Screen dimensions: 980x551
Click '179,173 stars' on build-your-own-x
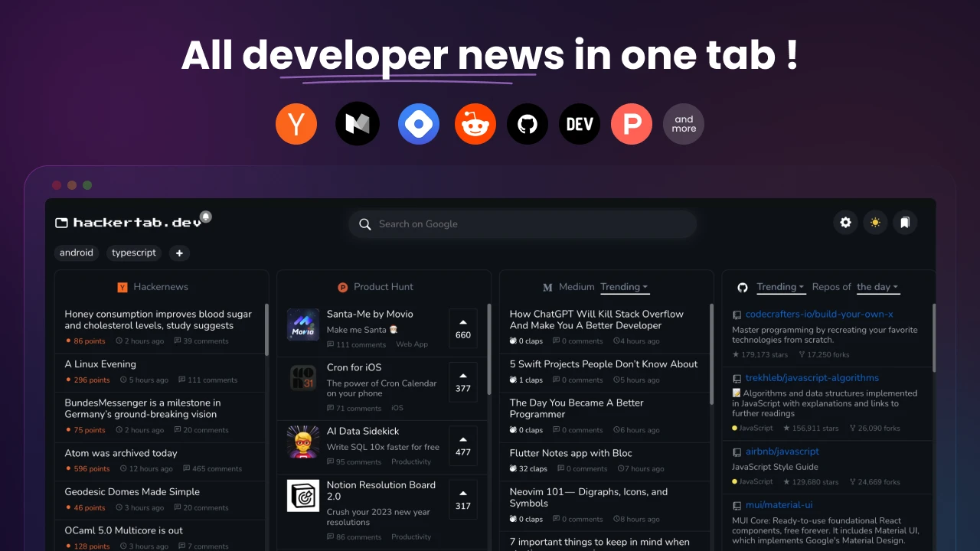point(759,355)
